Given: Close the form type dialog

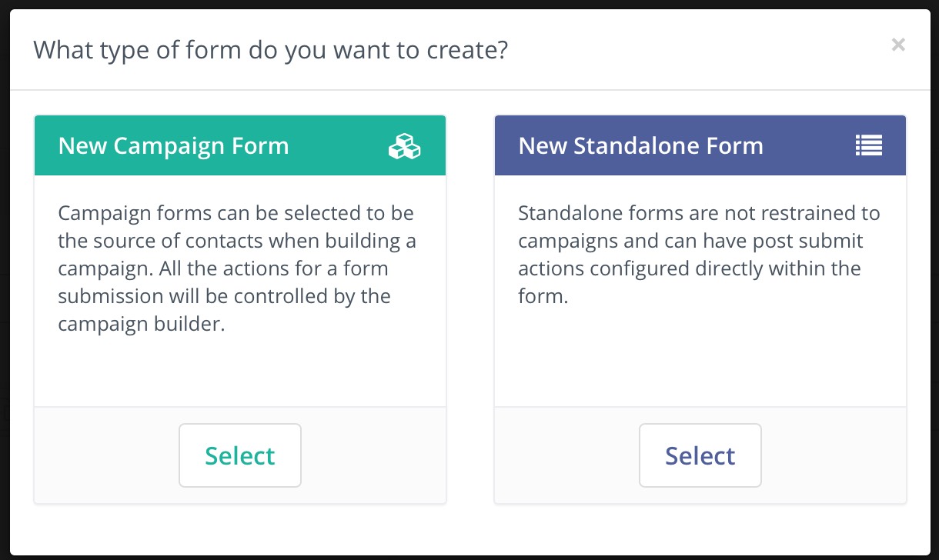Looking at the screenshot, I should click(x=897, y=45).
